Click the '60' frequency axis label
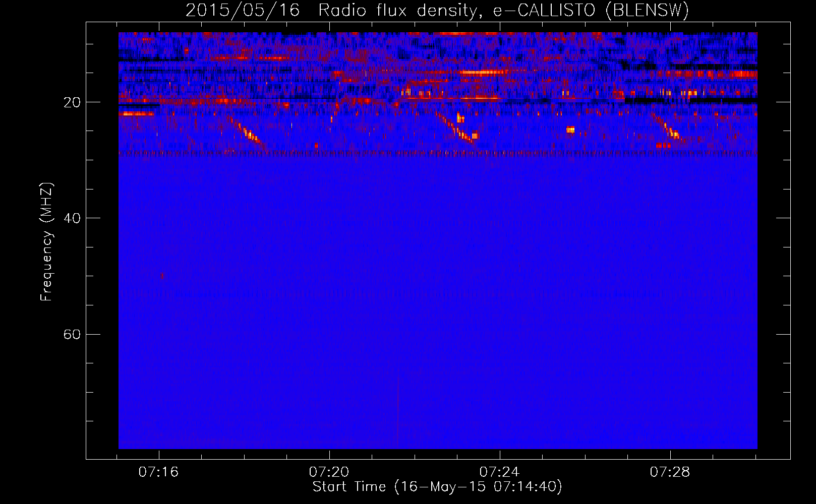816x504 pixels. (72, 335)
